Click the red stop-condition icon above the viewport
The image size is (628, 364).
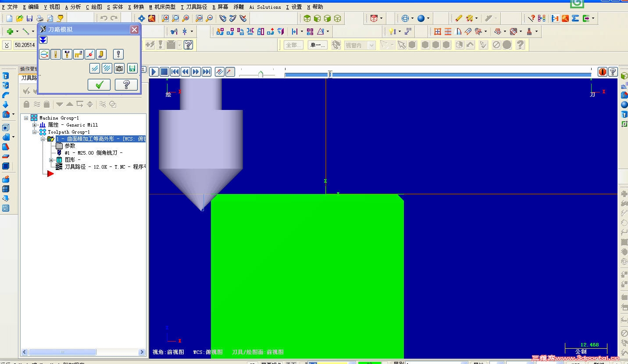(x=603, y=72)
